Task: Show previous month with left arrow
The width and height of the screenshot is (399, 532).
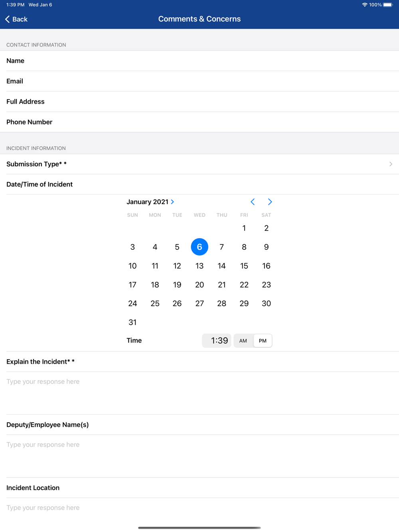Action: click(253, 202)
